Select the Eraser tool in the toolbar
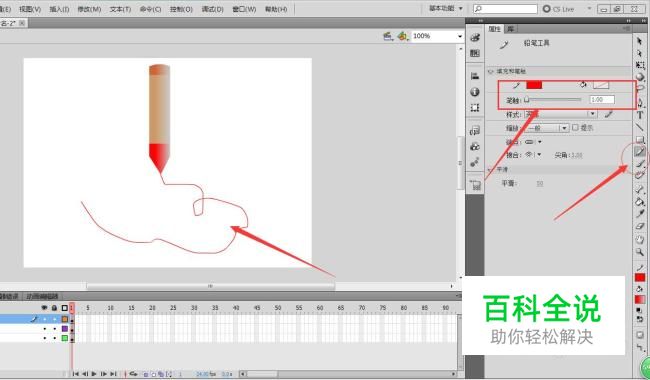Image resolution: width=650 pixels, height=380 pixels. [640, 226]
